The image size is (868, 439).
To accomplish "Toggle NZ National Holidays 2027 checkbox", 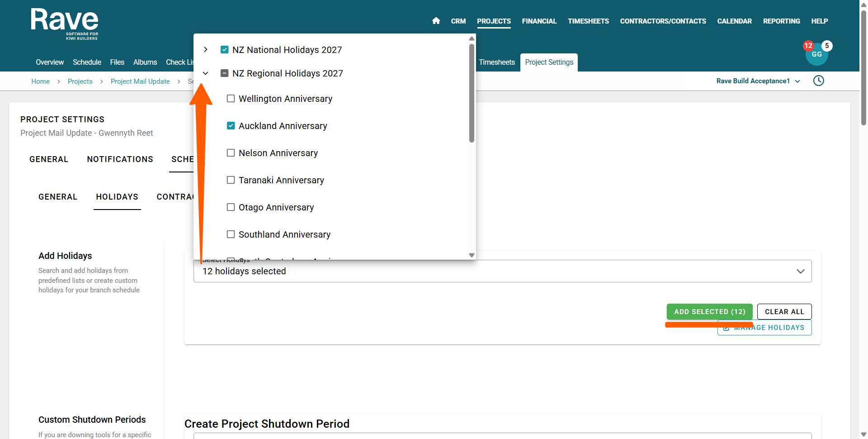I will (x=224, y=50).
